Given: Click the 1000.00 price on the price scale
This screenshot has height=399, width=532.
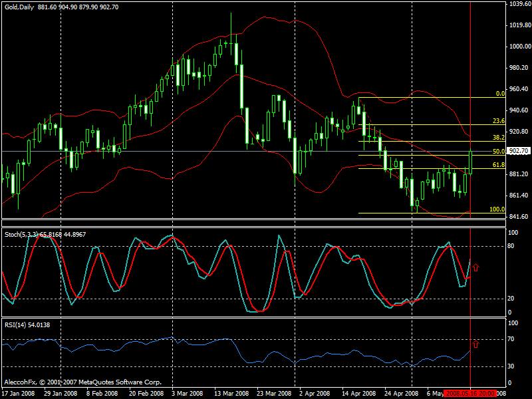Looking at the screenshot, I should (x=519, y=47).
